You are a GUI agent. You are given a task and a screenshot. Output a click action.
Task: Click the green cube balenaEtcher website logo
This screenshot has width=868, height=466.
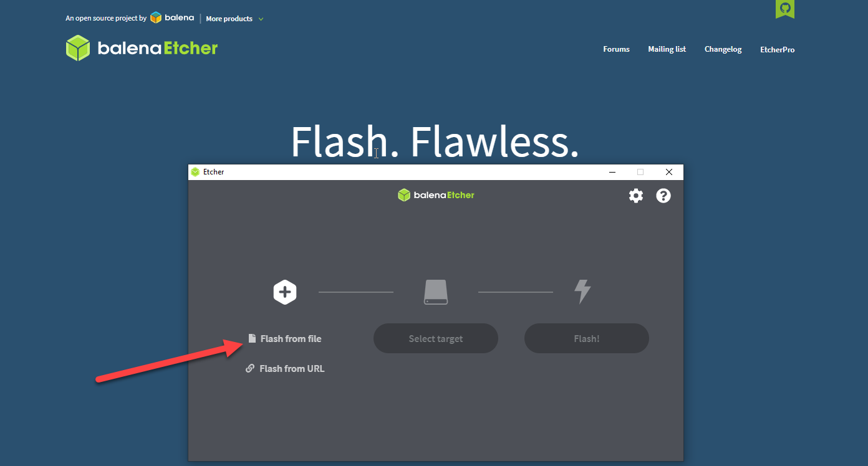pos(142,48)
